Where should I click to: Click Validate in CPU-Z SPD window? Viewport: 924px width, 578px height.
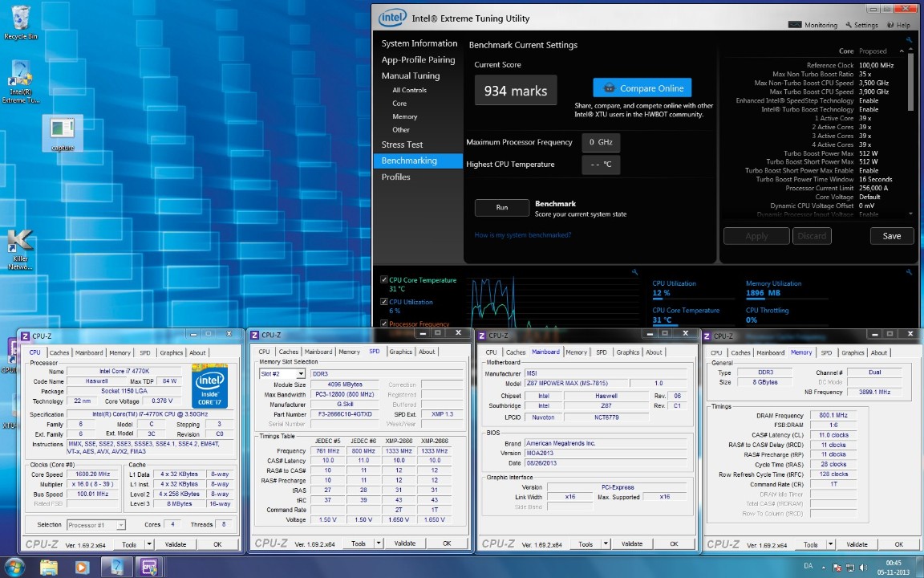point(405,543)
